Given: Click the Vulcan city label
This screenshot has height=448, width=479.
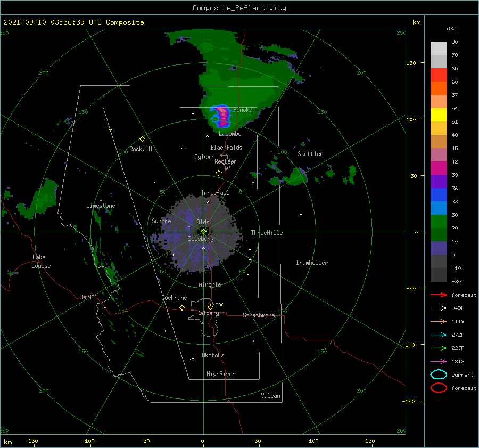Looking at the screenshot, I should pyautogui.click(x=271, y=396).
